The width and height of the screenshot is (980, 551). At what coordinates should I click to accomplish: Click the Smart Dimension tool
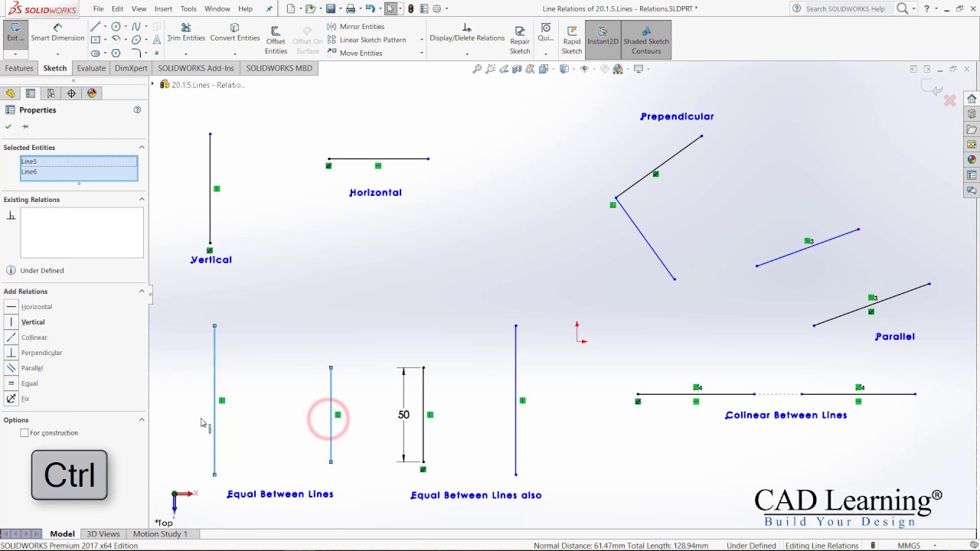tap(57, 33)
